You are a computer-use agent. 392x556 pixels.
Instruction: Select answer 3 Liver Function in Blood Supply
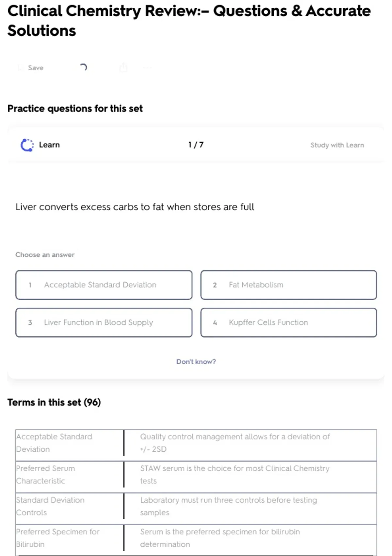[104, 322]
